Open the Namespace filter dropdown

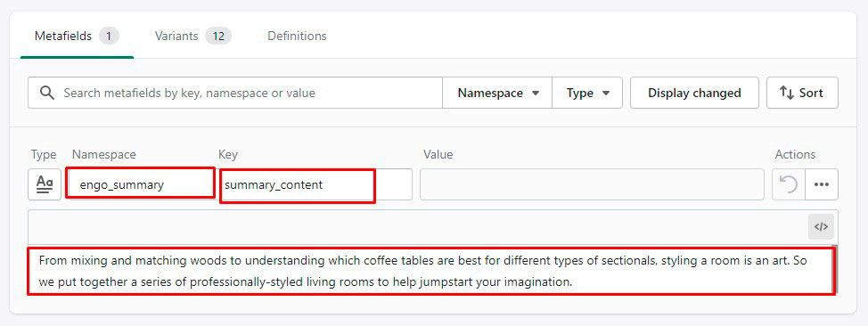click(497, 93)
